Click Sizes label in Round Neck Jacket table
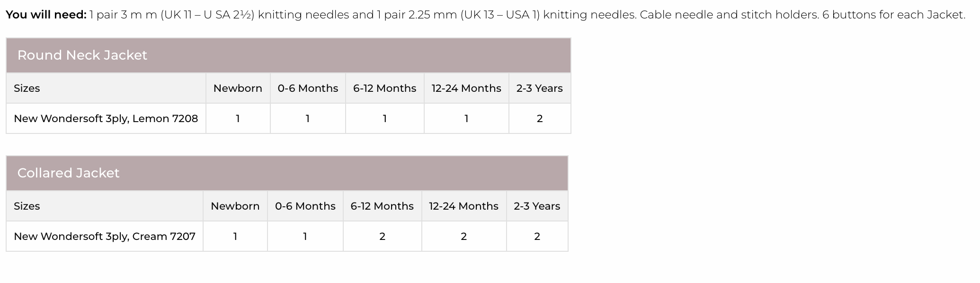The image size is (980, 283). click(x=27, y=88)
